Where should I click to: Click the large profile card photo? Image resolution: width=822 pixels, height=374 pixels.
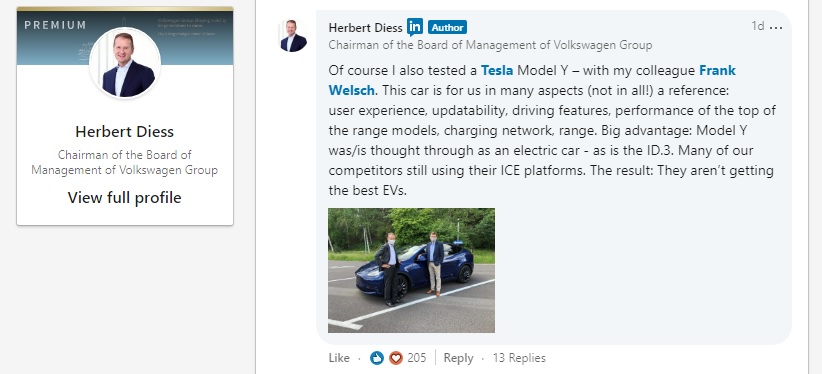[125, 63]
